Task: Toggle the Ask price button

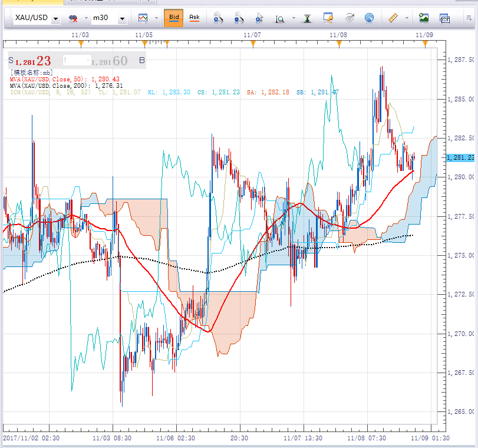Action: point(194,18)
